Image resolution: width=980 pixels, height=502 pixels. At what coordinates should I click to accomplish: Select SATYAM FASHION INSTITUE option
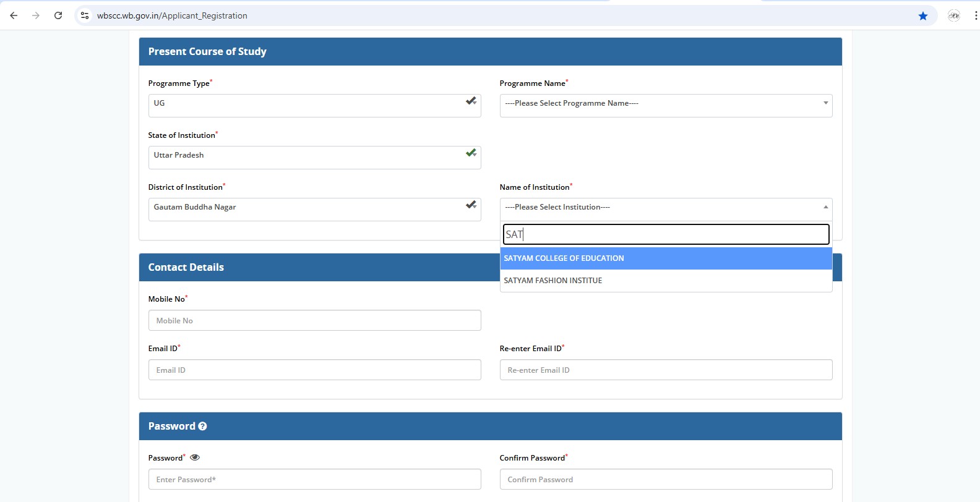point(665,281)
